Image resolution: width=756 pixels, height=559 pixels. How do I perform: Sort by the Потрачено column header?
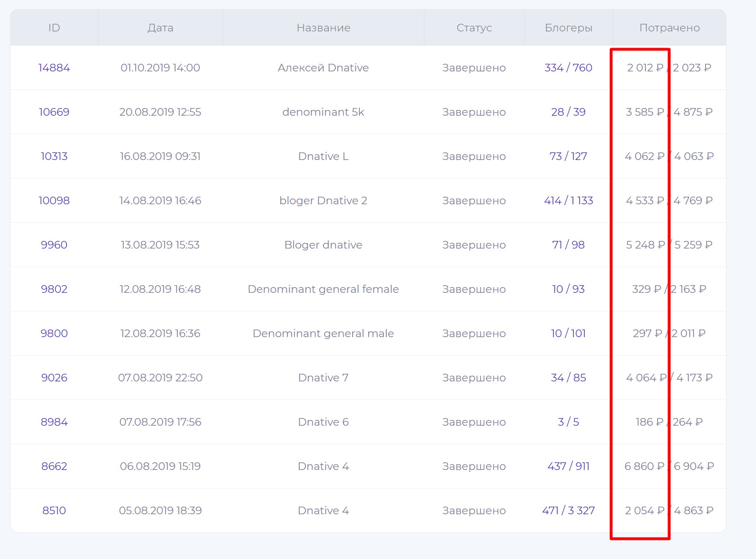point(669,28)
